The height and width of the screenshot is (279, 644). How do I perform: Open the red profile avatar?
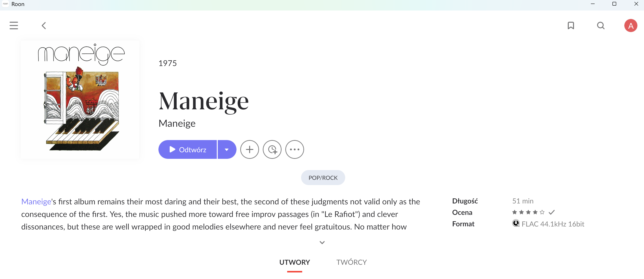(630, 25)
